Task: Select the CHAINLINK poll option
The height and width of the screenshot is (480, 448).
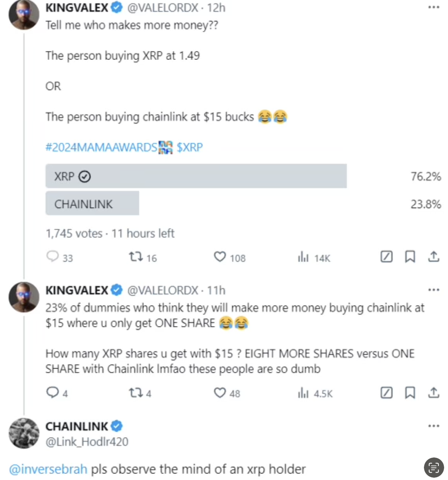Action: tap(92, 203)
